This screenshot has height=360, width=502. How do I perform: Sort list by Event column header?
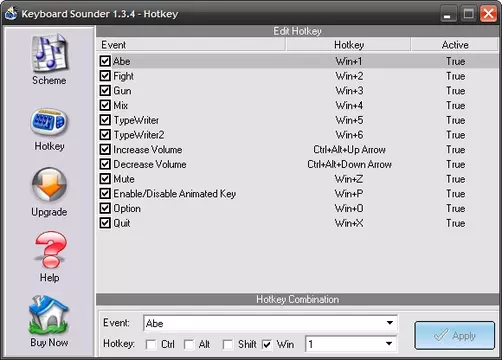tap(191, 45)
